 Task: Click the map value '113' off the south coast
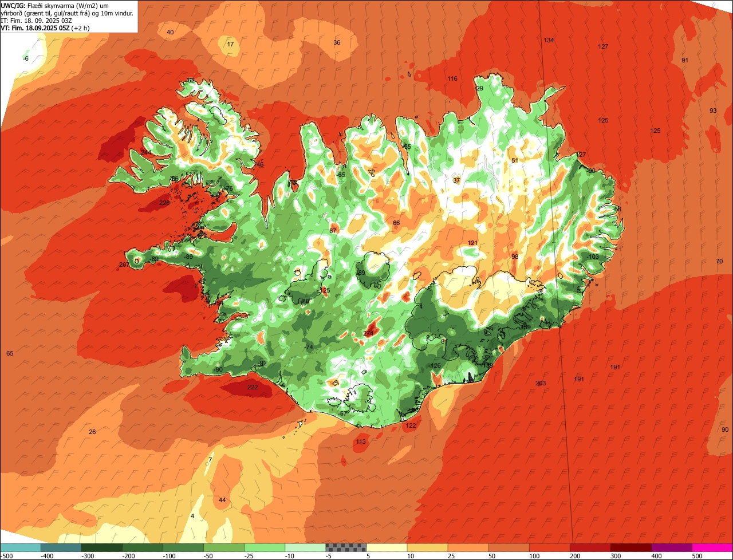[361, 442]
